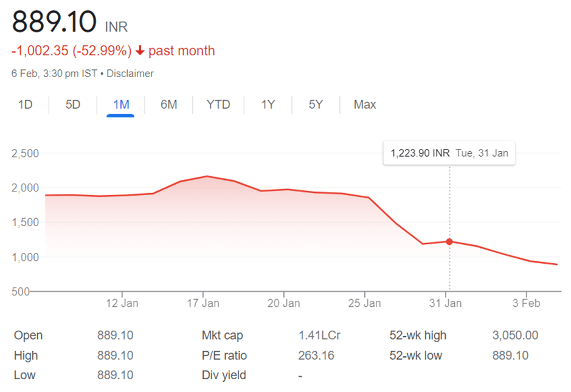Click the 3 Feb axis date label
Screen dimensions: 571x392
pos(526,303)
